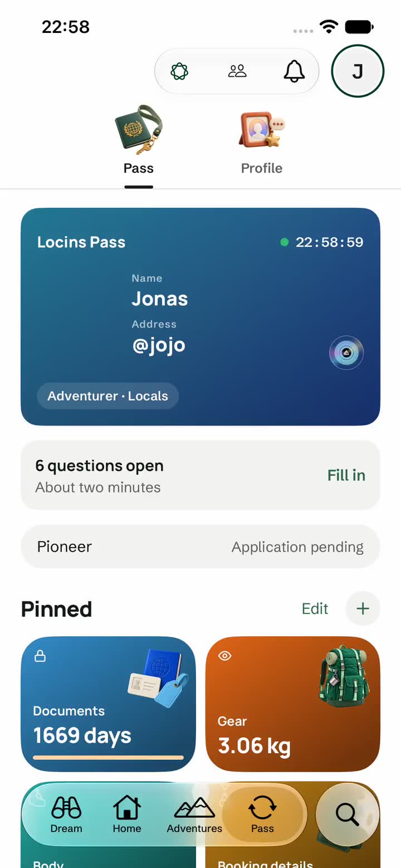Expand the Pioneer application pending row
The height and width of the screenshot is (868, 401).
(200, 547)
